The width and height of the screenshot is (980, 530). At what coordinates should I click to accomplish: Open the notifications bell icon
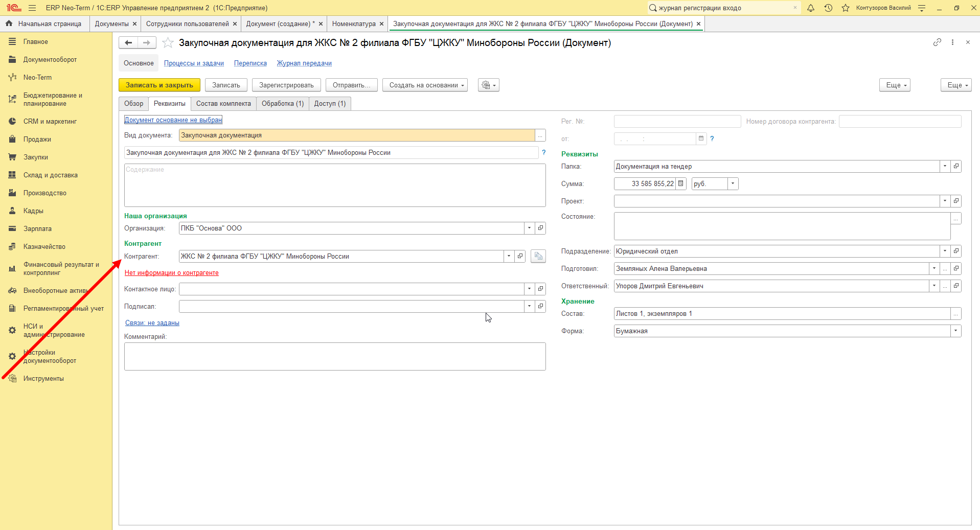[x=811, y=8]
